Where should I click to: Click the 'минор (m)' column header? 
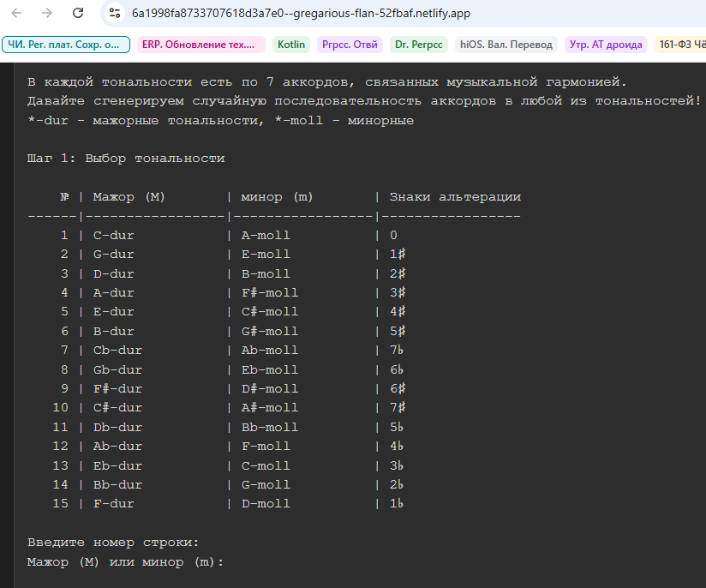coord(277,197)
